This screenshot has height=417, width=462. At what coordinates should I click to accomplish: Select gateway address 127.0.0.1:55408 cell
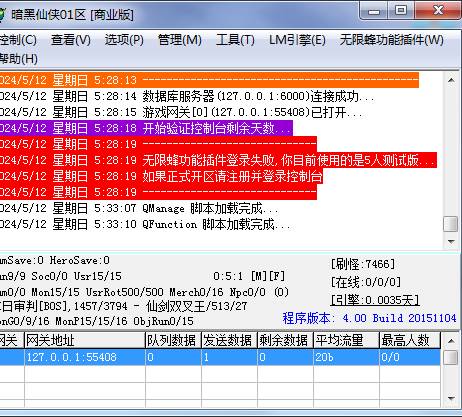(x=85, y=357)
